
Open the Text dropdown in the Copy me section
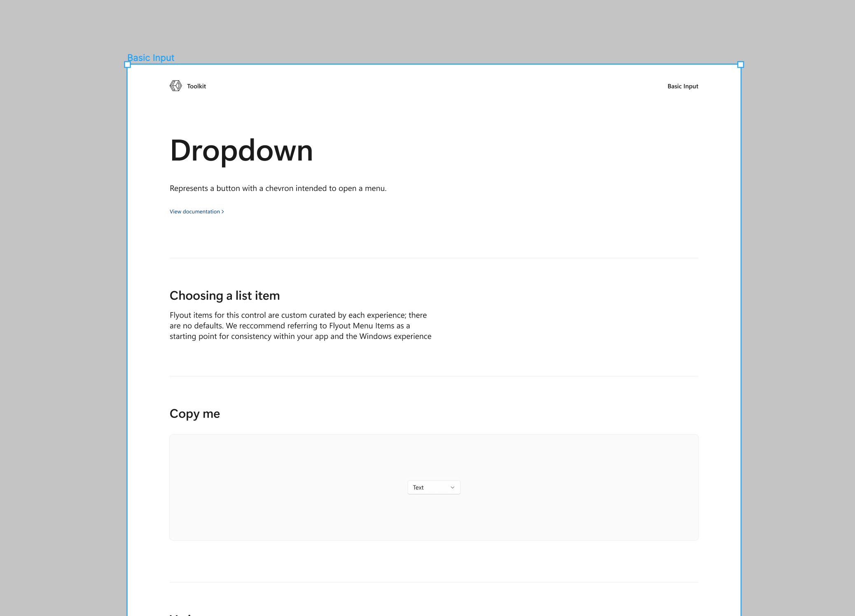[x=434, y=487]
